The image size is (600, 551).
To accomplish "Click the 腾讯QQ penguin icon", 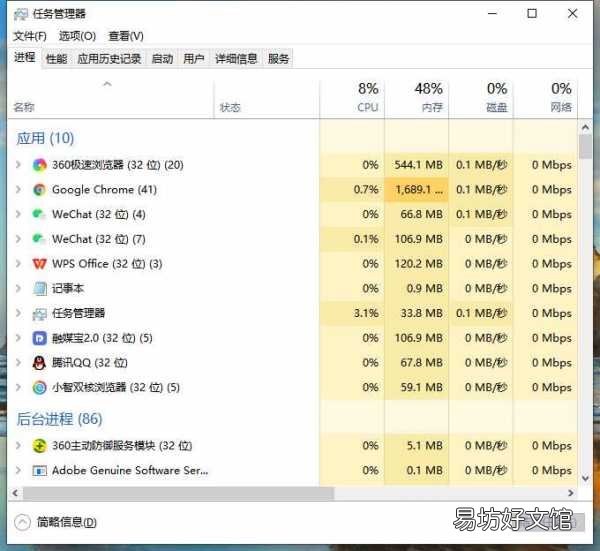I will (x=39, y=363).
